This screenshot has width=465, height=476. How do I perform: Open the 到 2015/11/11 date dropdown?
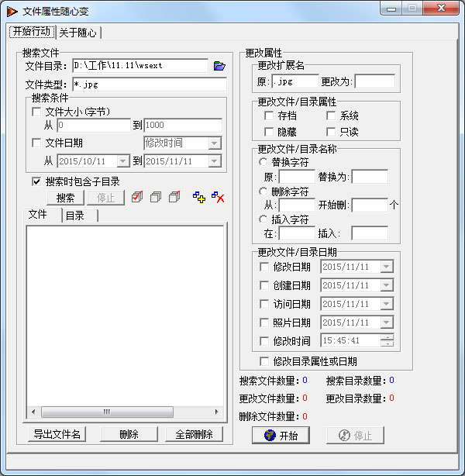[x=215, y=161]
